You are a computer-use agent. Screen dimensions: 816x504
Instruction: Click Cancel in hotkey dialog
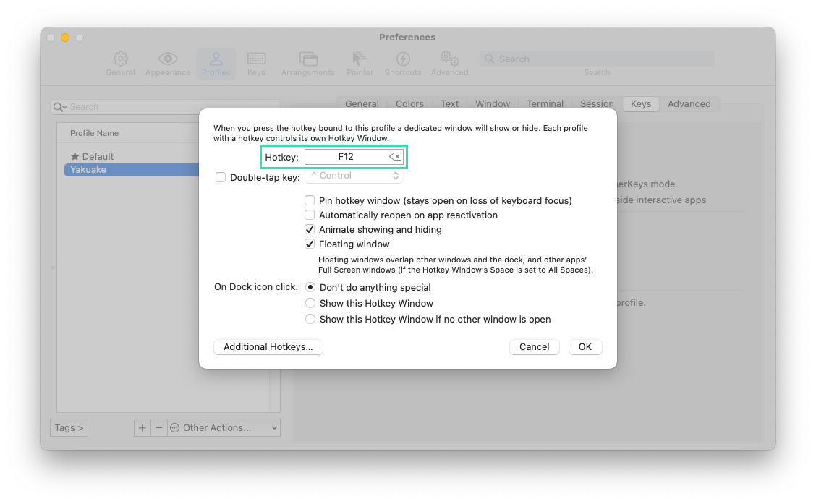[534, 347]
